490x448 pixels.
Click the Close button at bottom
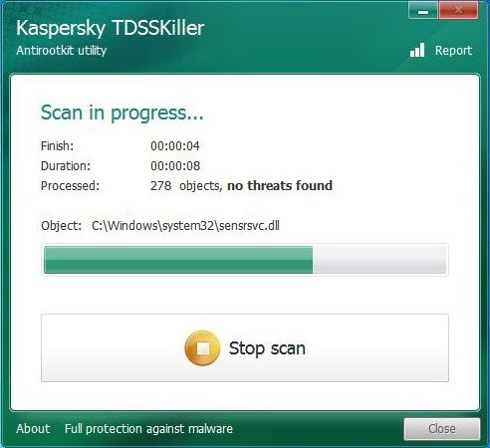point(442,429)
